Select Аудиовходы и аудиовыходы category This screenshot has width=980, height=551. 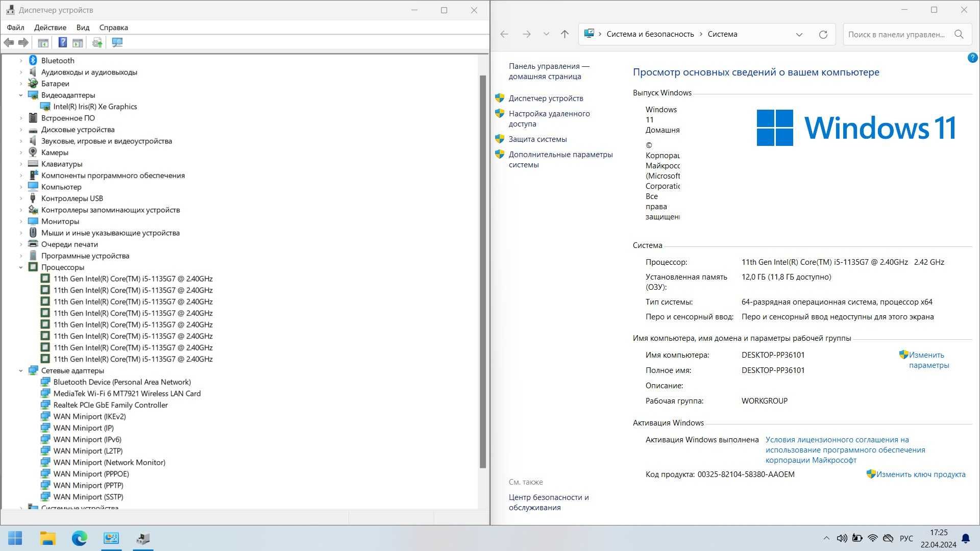89,72
